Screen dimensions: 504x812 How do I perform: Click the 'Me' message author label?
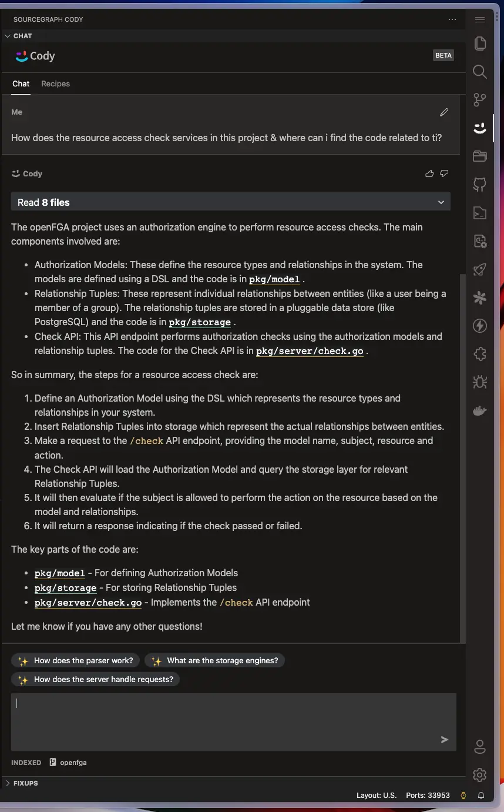coord(17,112)
